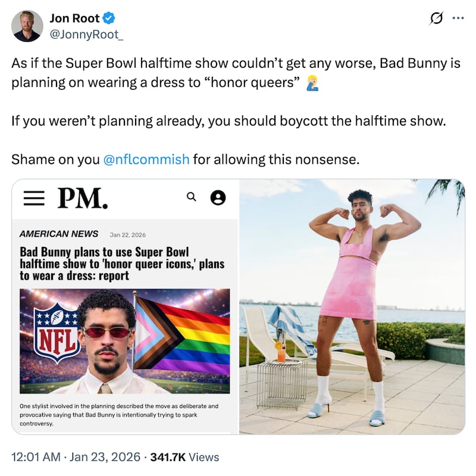Click the account icon in PM. header
The image size is (476, 476).
(x=218, y=198)
